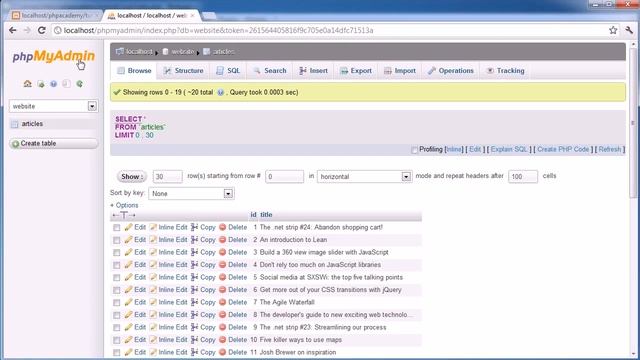Click the articles table icon in sidebar
This screenshot has height=360, width=640.
coord(15,124)
